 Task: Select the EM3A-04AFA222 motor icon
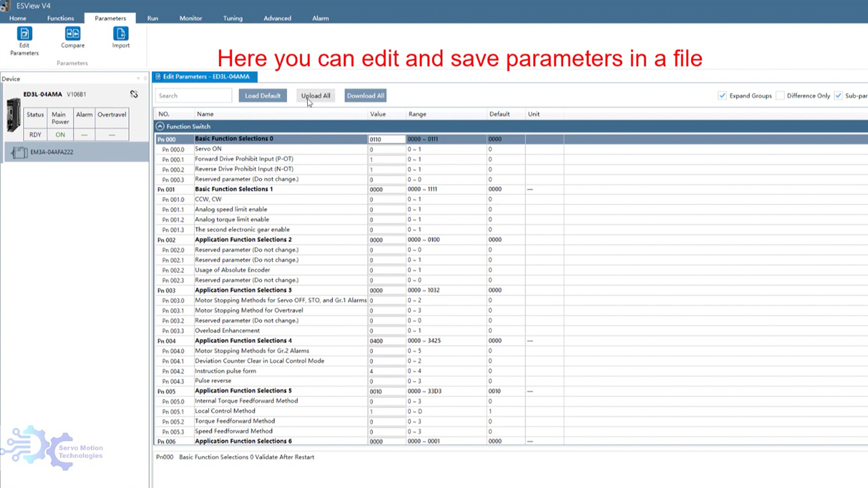[20, 152]
